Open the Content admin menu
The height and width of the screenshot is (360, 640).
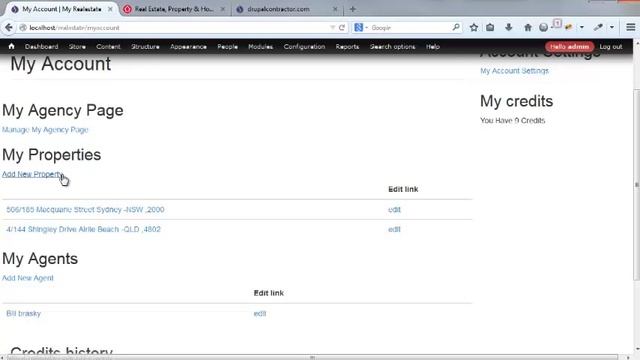click(x=108, y=47)
